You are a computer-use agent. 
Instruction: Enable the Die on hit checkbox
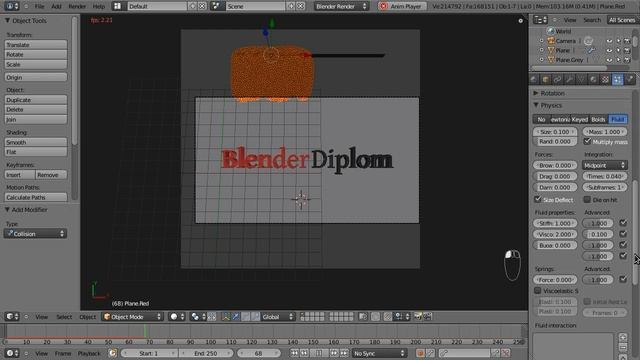(587, 200)
